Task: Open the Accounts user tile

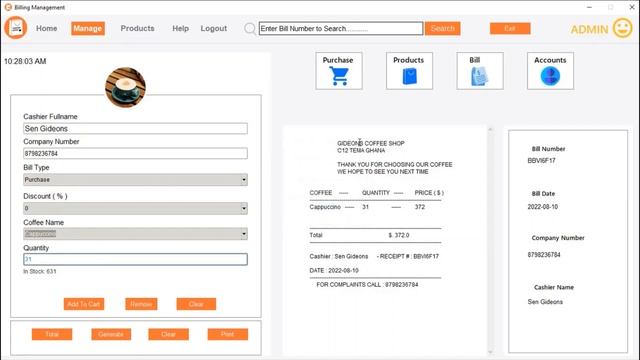Action: tap(550, 71)
